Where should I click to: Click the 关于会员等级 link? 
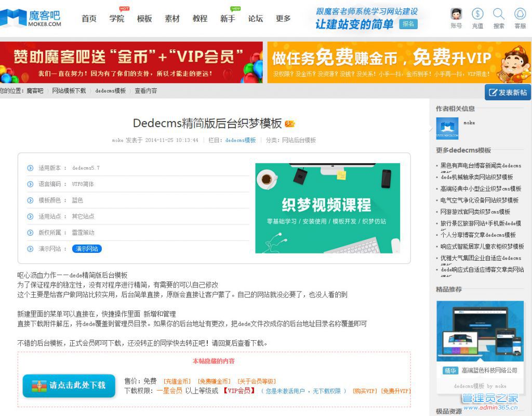coord(257,381)
